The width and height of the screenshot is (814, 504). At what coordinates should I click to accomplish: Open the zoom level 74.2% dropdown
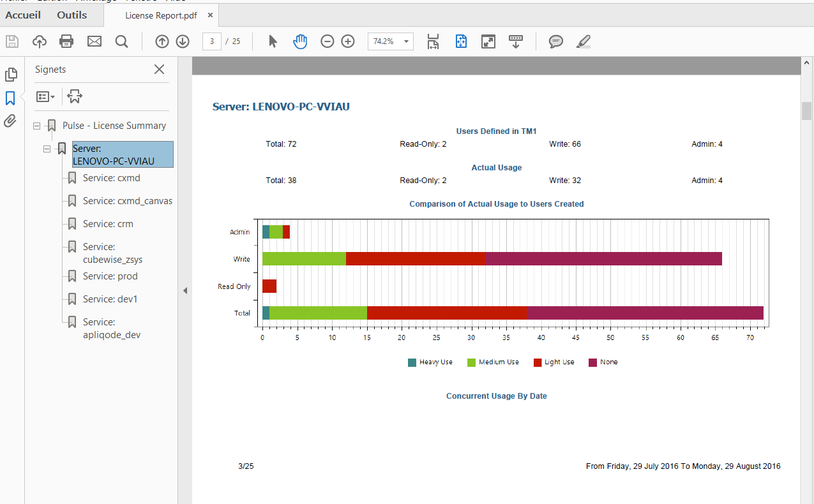click(406, 41)
